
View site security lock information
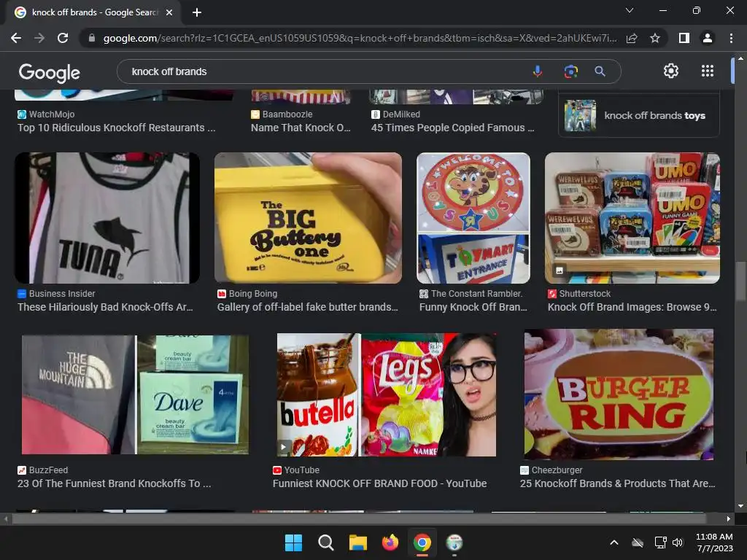[92, 38]
